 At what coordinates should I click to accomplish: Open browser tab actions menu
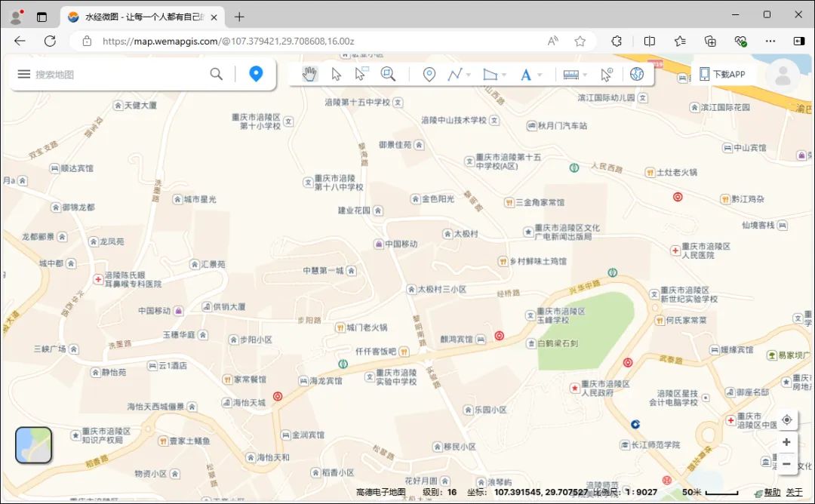42,17
